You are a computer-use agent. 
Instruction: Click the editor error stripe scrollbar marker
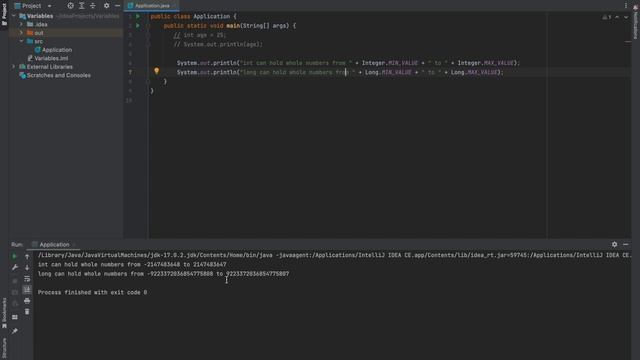click(628, 42)
